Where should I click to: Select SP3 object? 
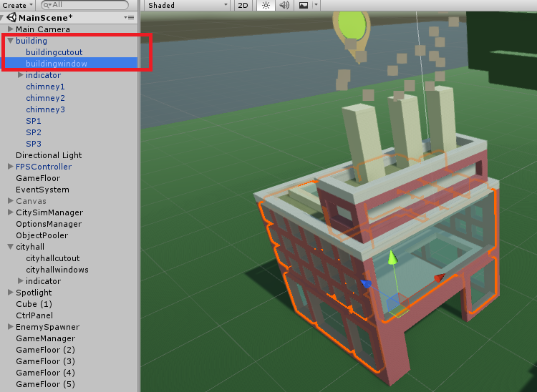click(x=34, y=144)
